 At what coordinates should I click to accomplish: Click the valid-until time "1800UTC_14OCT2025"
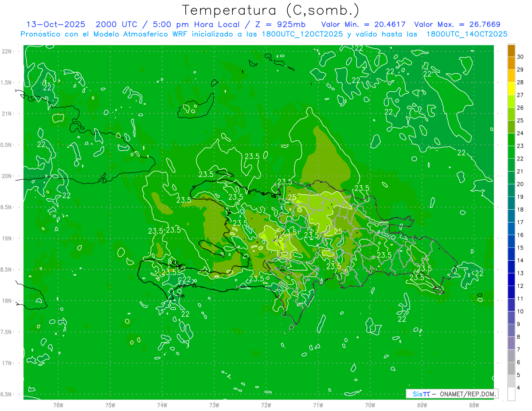coord(467,34)
